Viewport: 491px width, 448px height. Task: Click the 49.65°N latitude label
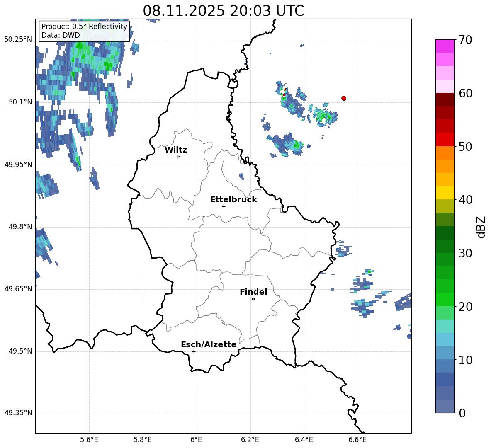(x=18, y=288)
